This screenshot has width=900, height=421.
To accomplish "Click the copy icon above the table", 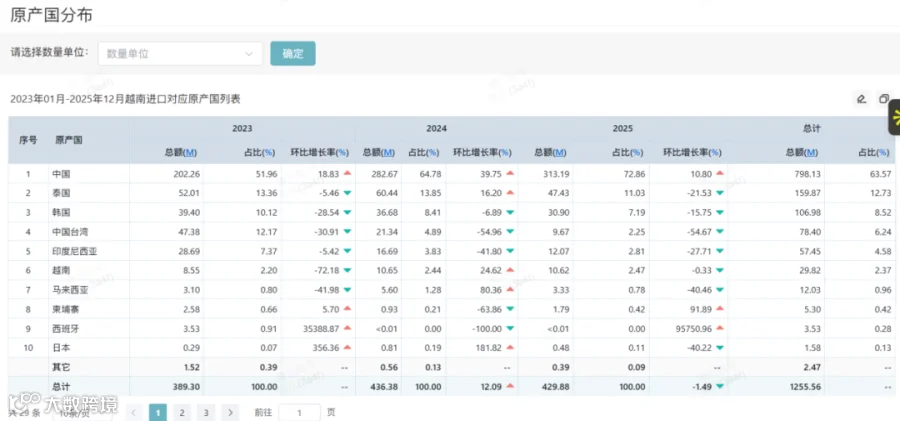I will click(x=884, y=99).
